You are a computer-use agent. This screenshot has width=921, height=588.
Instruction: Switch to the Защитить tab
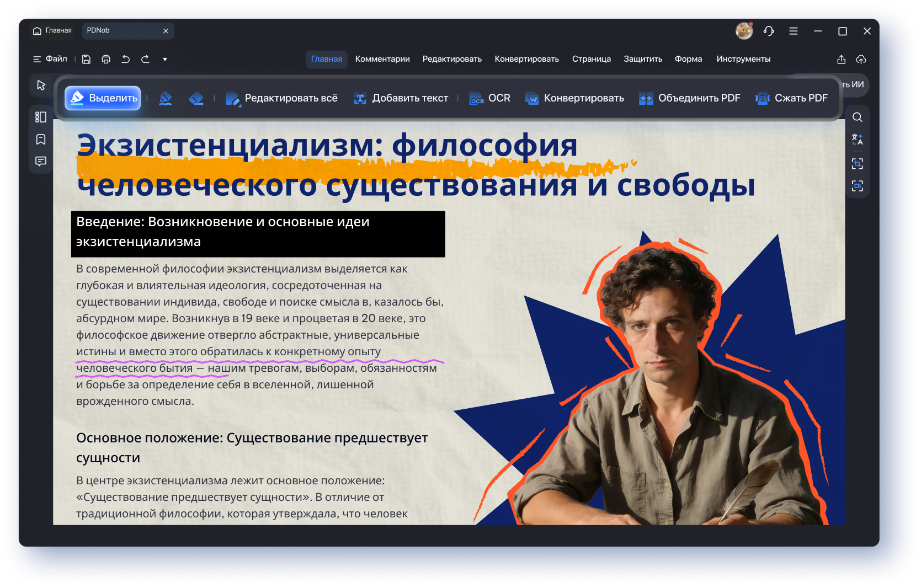[x=643, y=59]
